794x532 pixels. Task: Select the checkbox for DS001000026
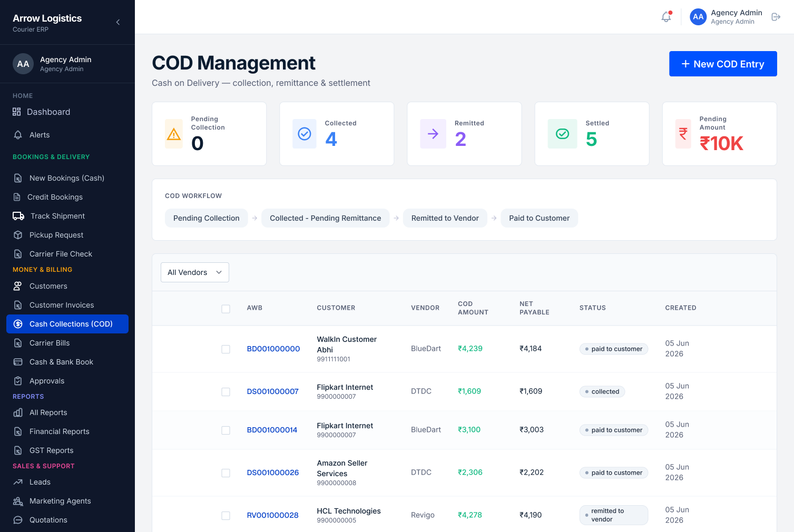[226, 473]
